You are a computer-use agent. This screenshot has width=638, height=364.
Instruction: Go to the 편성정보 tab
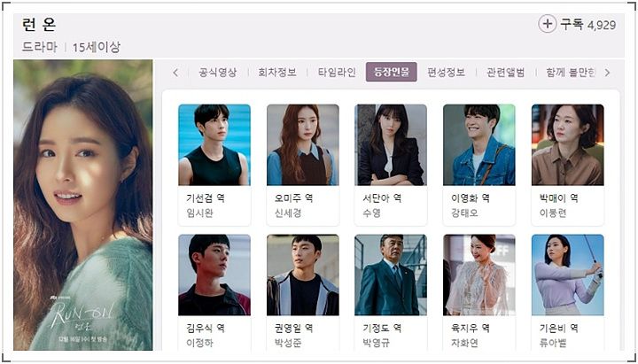pos(446,73)
